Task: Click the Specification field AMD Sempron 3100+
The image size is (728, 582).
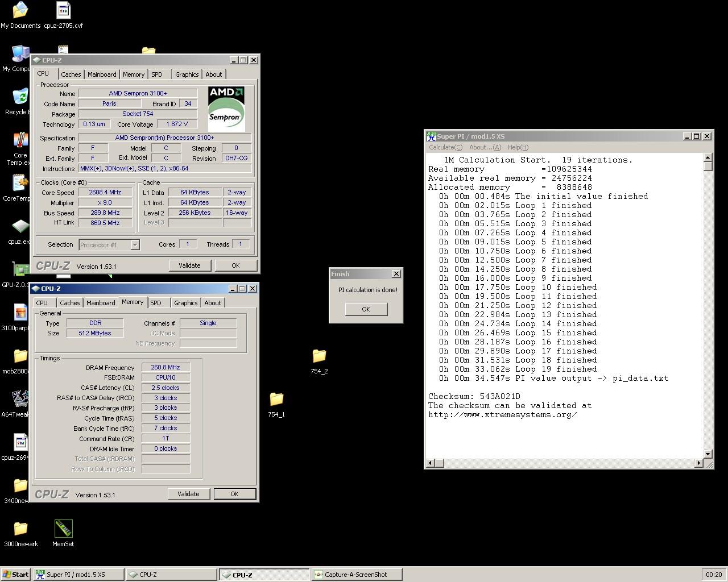Action: (165, 138)
